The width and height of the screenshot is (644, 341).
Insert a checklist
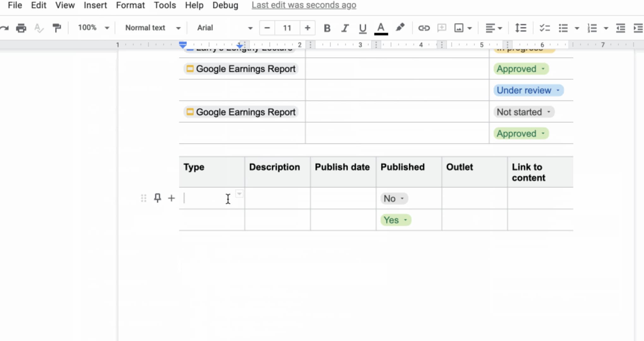point(544,28)
